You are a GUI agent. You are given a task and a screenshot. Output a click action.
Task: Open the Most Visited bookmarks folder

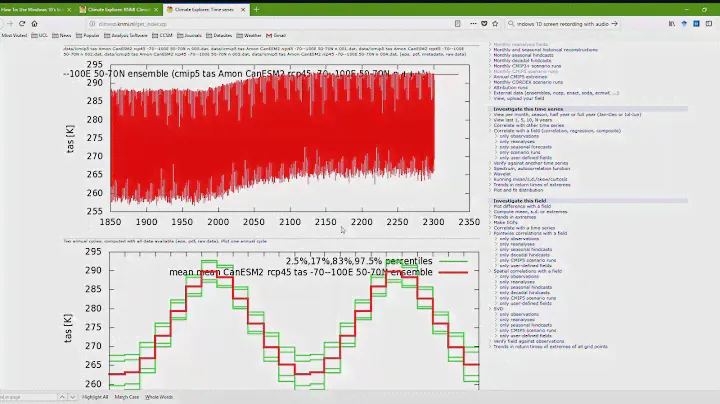[x=14, y=34]
